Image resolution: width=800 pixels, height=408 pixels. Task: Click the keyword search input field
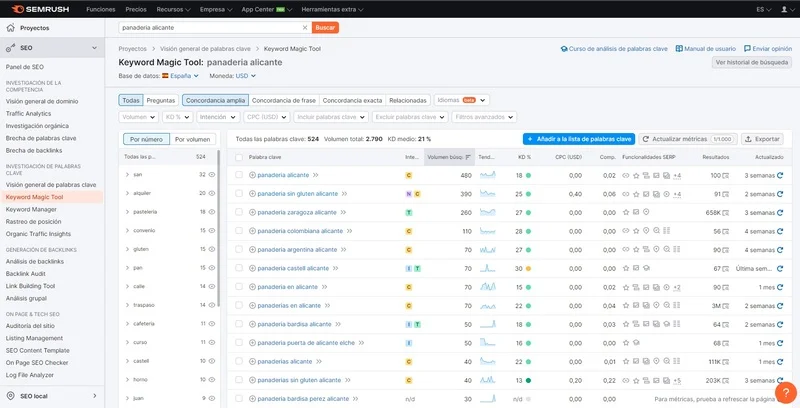click(210, 27)
